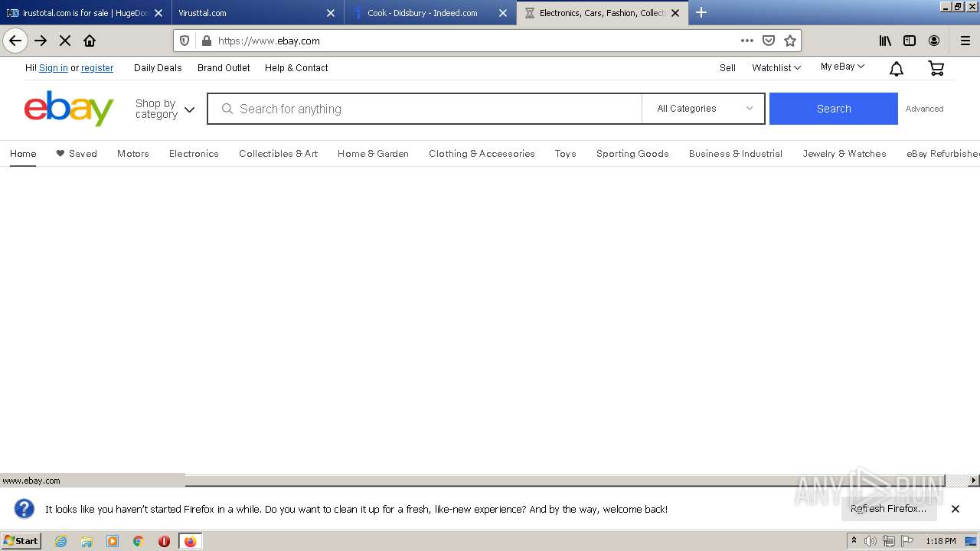Screen dimensions: 980x551
Task: Click the taskbar clock showing 1:18 PM
Action: (x=940, y=541)
